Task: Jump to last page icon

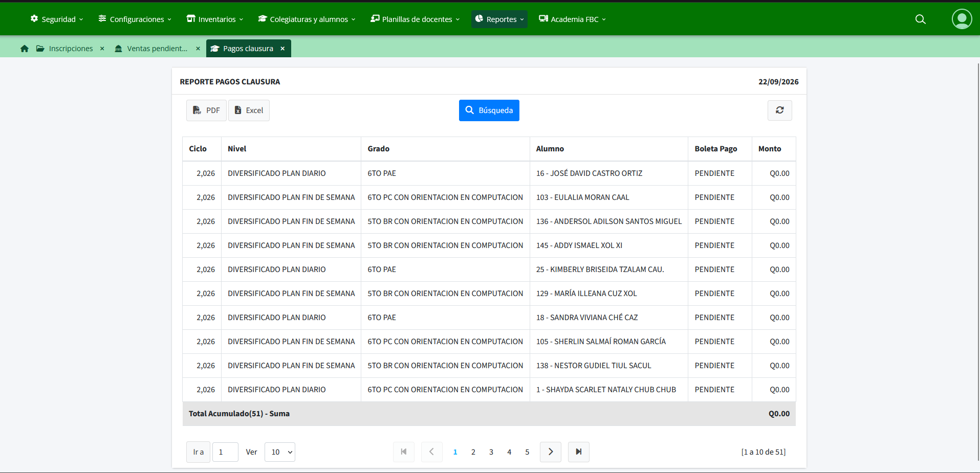Action: (x=579, y=452)
